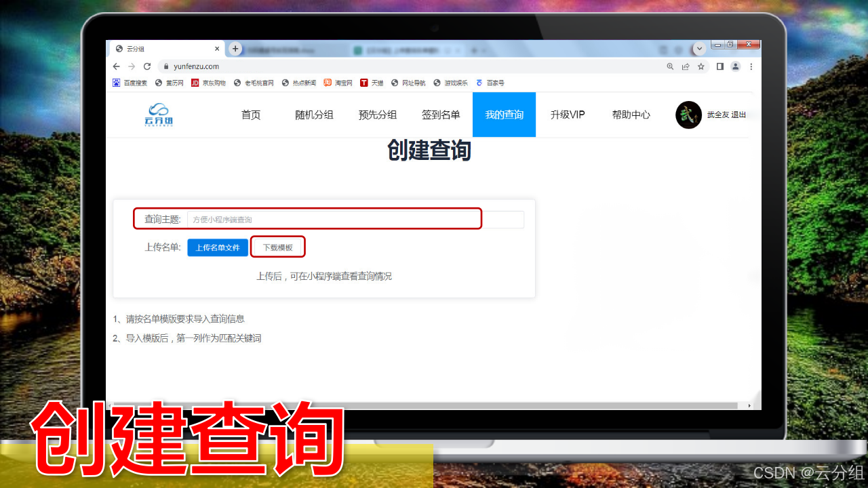Go to 首页 nav item
Viewport: 868px width, 488px height.
[251, 115]
